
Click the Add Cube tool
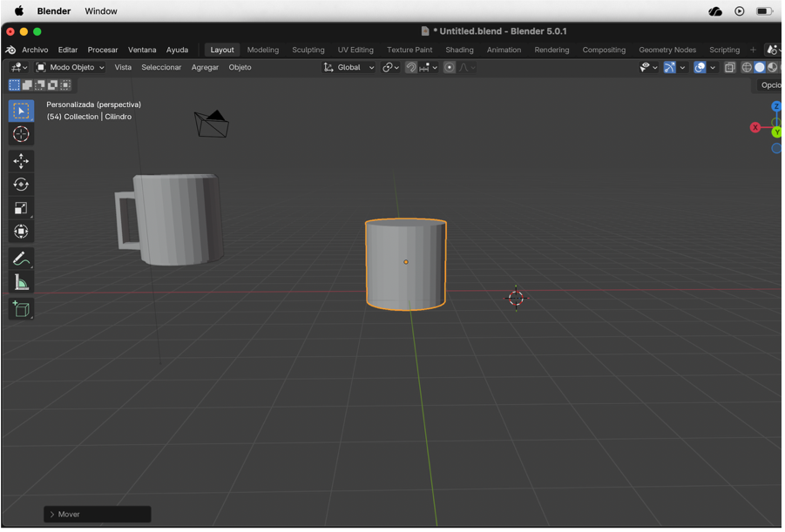[x=21, y=309]
